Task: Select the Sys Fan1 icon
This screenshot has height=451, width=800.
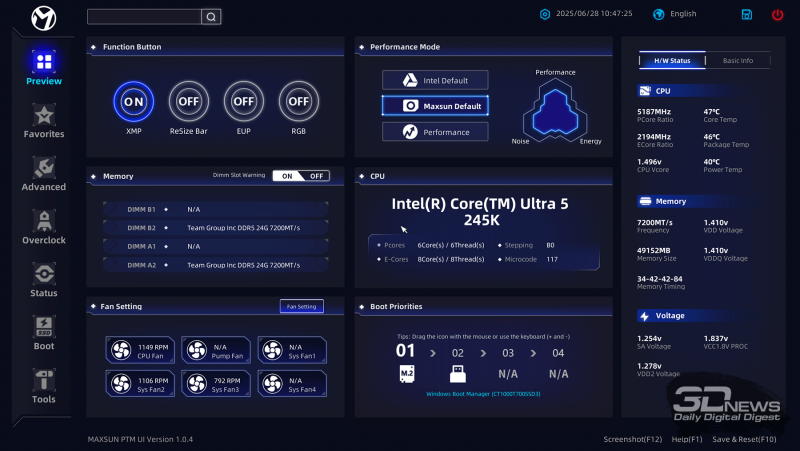Action: click(x=272, y=350)
